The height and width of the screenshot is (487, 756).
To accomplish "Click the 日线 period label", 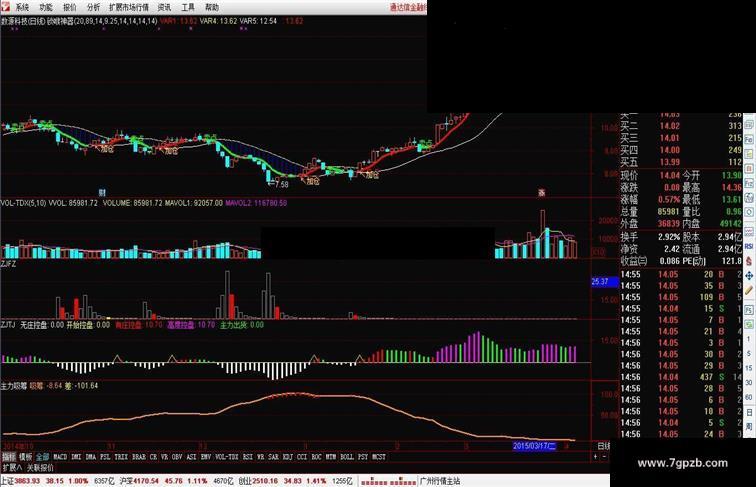I will coord(604,446).
